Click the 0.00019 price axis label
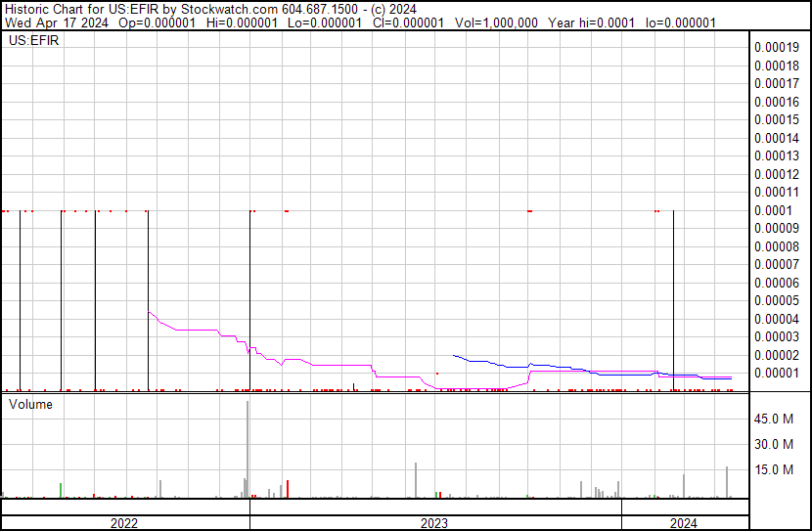Screen dimensions: 812x531 pyautogui.click(x=778, y=47)
